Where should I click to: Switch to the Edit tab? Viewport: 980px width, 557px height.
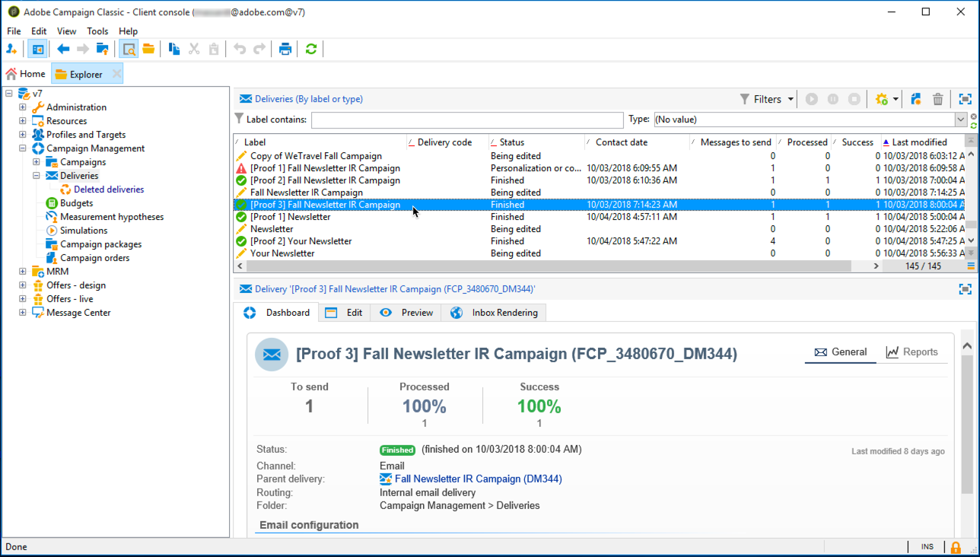click(343, 313)
